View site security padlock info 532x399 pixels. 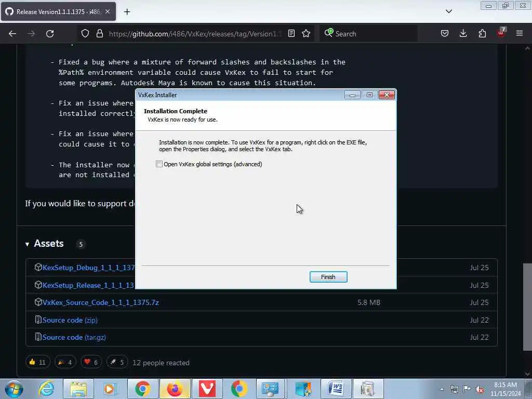click(99, 34)
